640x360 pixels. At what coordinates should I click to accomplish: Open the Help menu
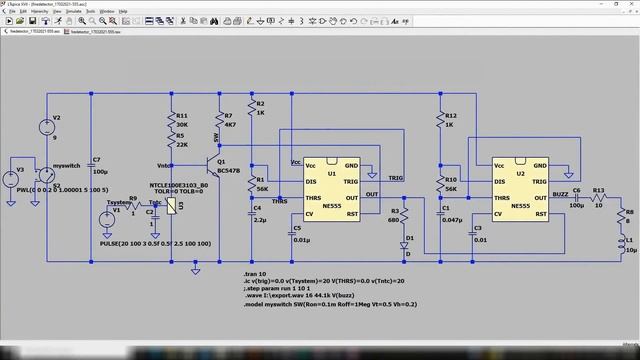click(123, 11)
